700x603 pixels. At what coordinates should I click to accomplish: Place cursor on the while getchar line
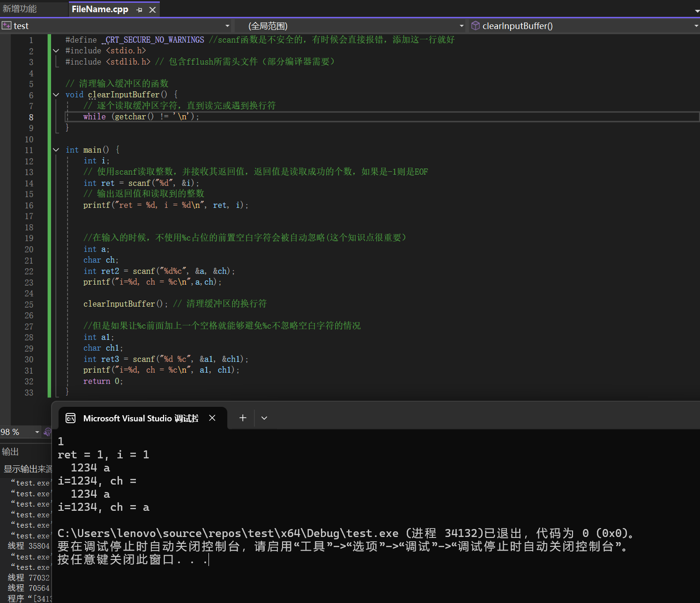(x=141, y=117)
